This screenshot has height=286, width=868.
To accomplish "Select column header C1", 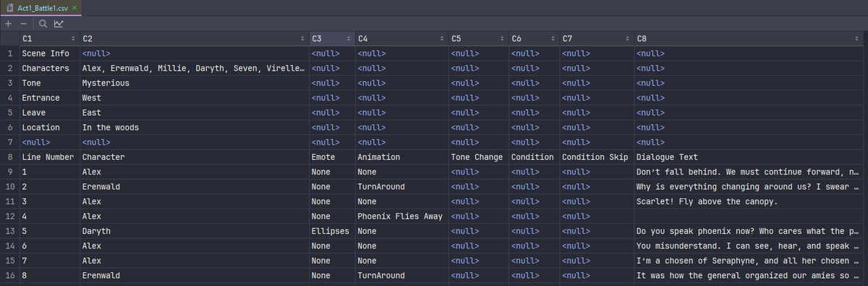I will 49,38.
